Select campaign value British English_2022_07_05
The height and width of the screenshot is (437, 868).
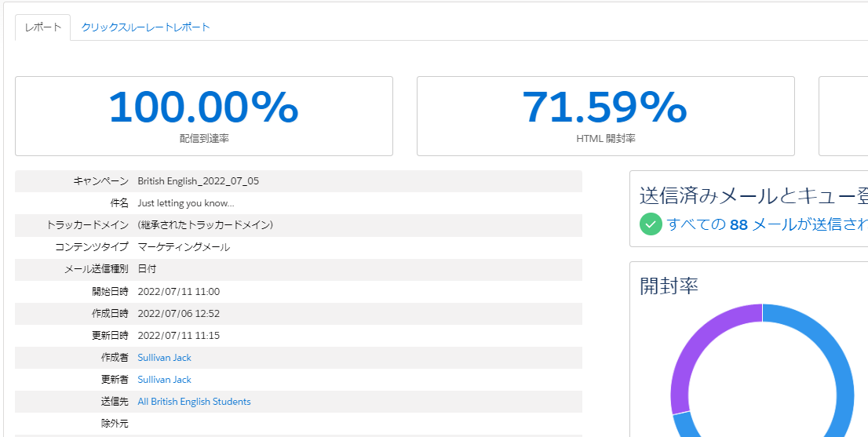click(x=199, y=181)
